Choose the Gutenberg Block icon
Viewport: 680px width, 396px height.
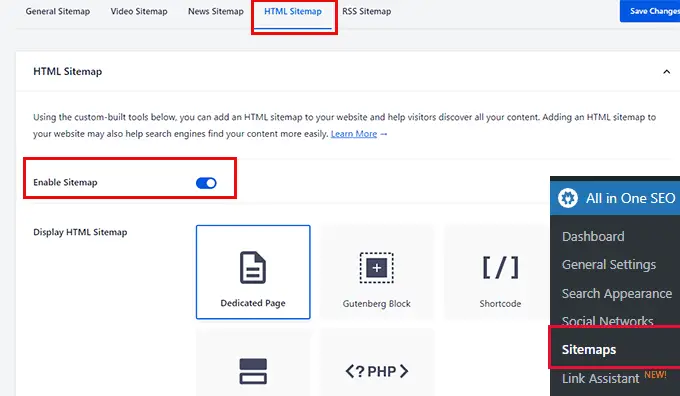pyautogui.click(x=376, y=268)
